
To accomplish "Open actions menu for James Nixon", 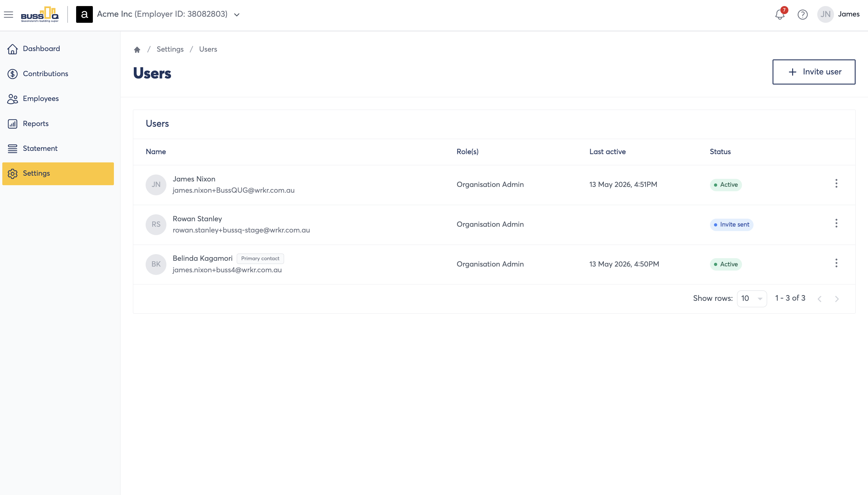I will point(836,183).
